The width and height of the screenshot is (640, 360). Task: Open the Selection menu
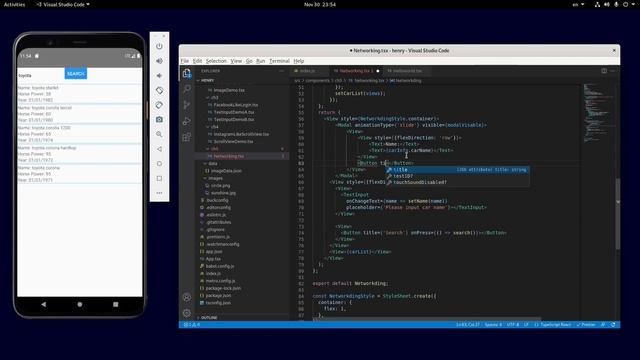tap(216, 61)
